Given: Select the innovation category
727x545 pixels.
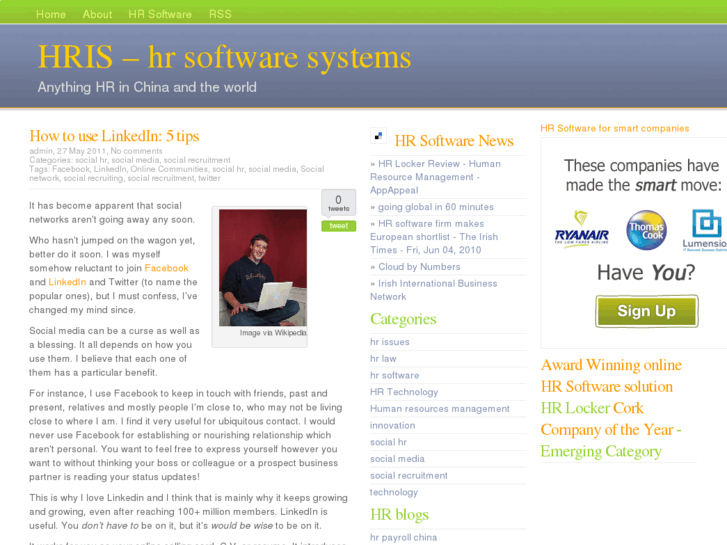Looking at the screenshot, I should click(x=392, y=425).
